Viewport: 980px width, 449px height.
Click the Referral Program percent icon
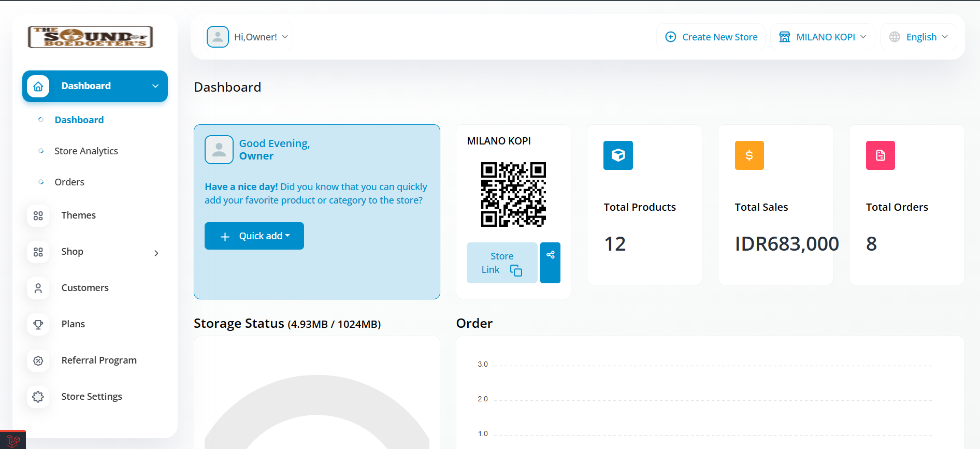[38, 361]
